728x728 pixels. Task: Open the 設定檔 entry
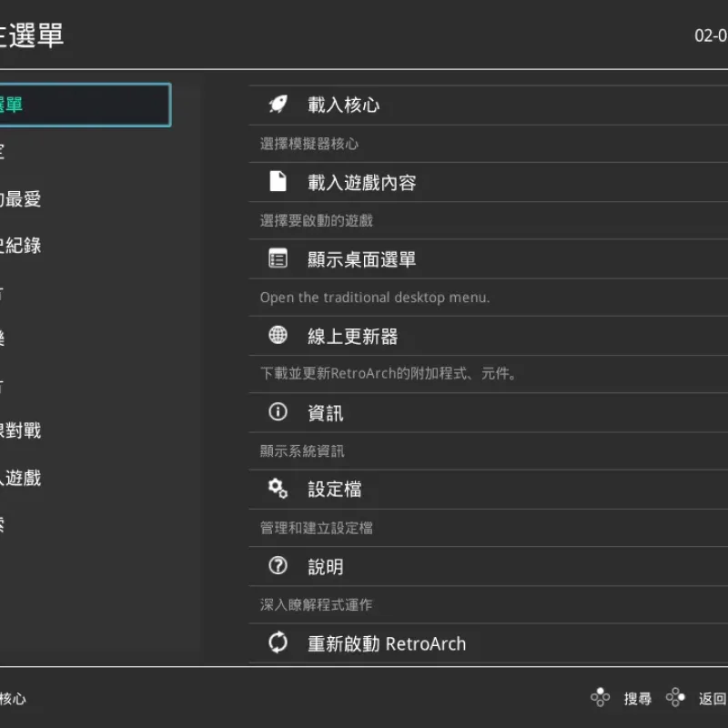489,490
